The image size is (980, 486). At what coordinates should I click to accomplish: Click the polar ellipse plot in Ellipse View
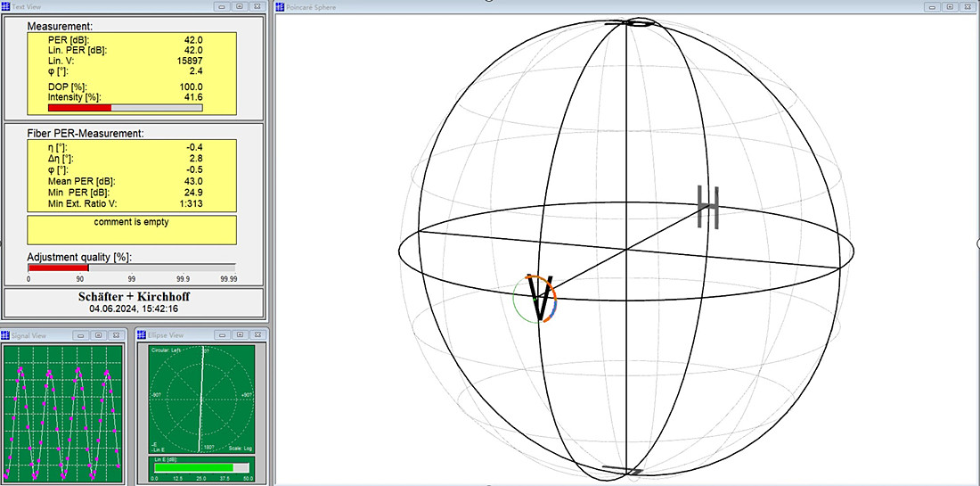[x=201, y=399]
